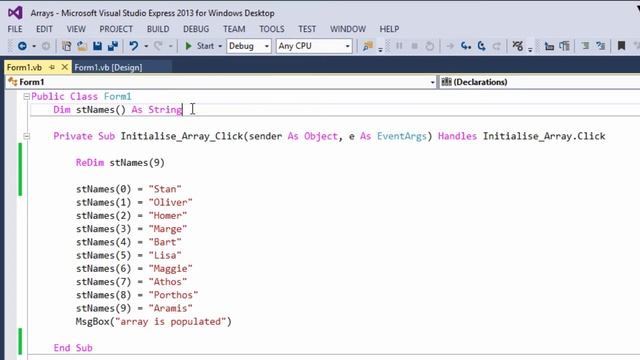Click the "Homer" string literal
Screen dimensions: 640x360
pos(168,216)
